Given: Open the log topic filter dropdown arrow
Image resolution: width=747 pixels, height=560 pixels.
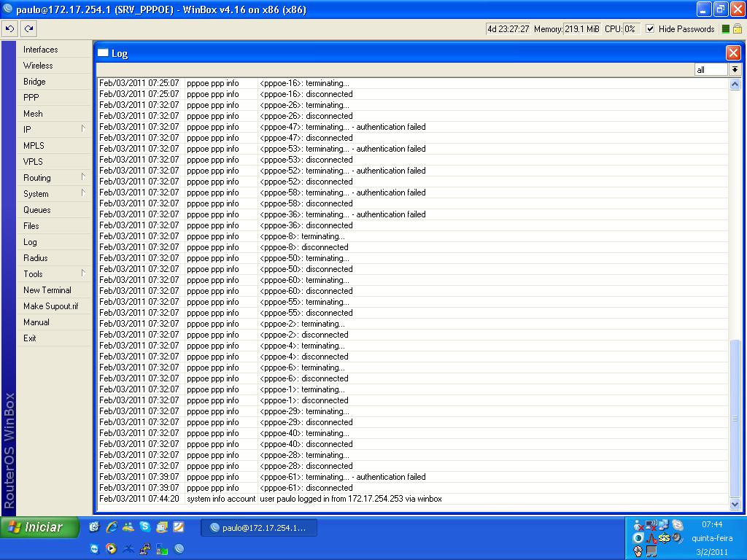Looking at the screenshot, I should [x=735, y=69].
